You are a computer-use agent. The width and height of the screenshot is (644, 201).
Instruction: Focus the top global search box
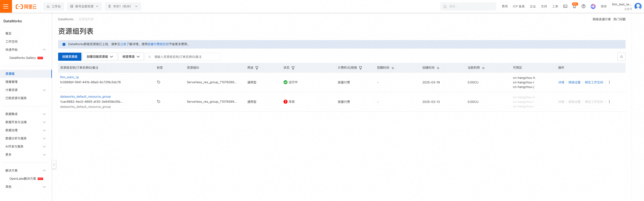click(x=468, y=6)
